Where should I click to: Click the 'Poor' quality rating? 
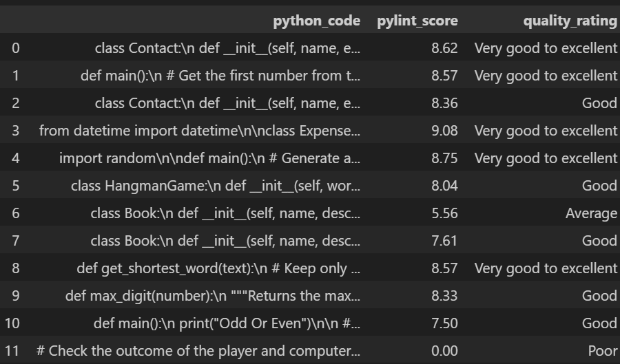[603, 351]
